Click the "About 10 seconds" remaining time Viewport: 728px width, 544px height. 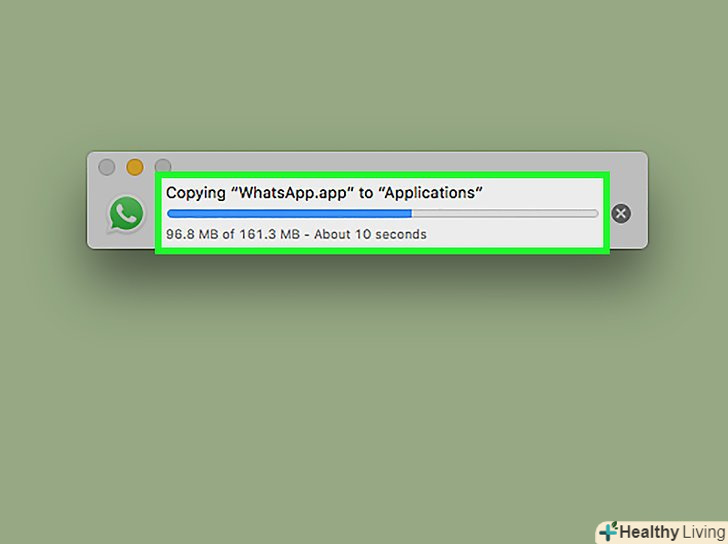pos(370,234)
